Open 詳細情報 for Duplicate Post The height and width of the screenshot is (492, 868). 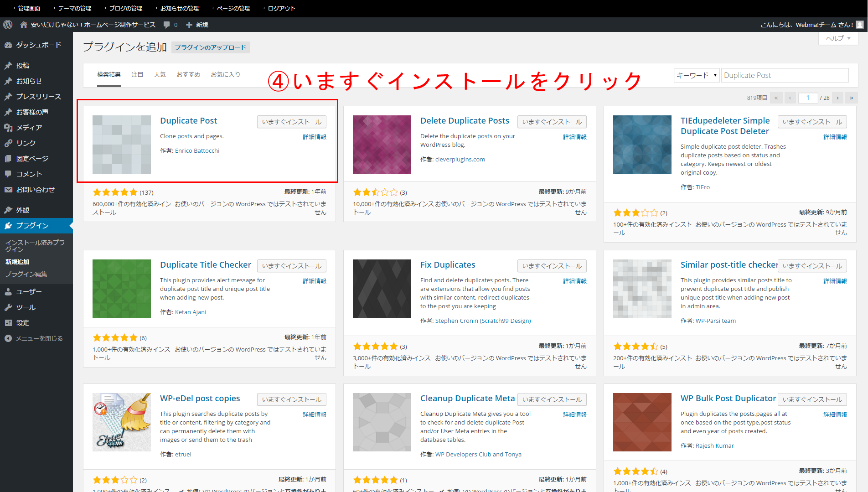(x=315, y=137)
